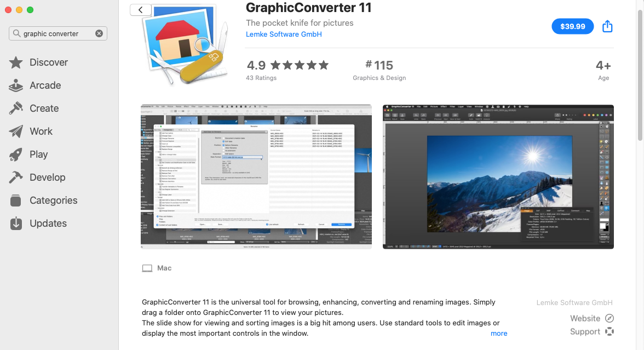
Task: Buy the app for $39.99
Action: click(572, 26)
